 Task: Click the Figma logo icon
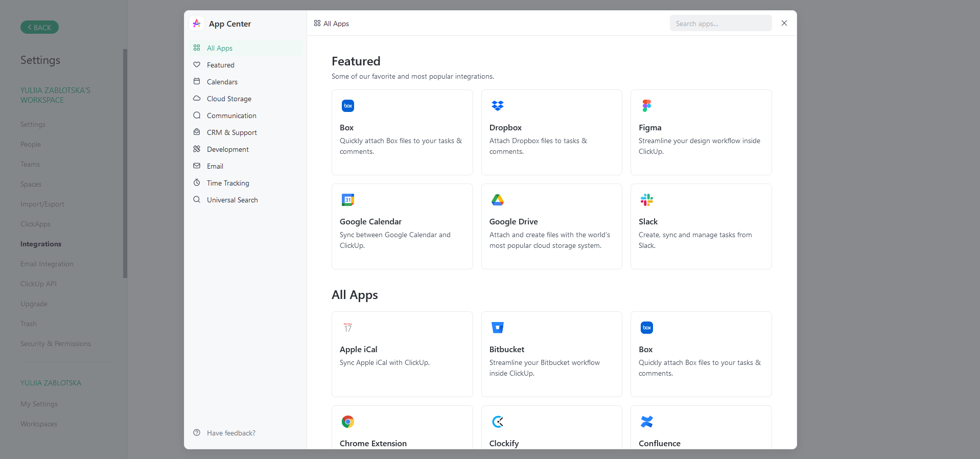point(647,106)
